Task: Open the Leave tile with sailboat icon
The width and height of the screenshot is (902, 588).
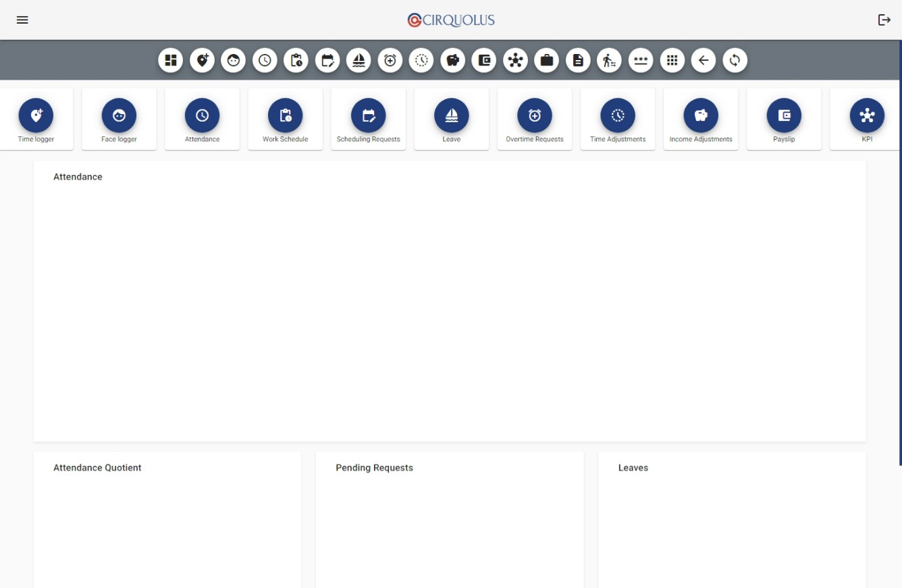Action: point(451,119)
